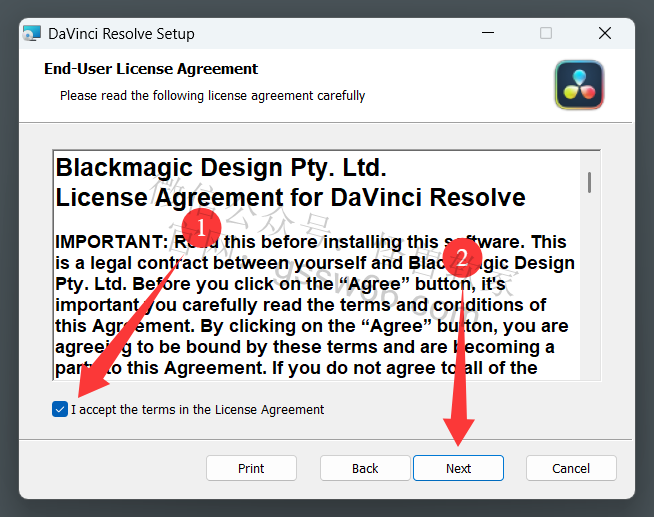Viewport: 654px width, 517px height.
Task: Click the 'DaVinci Resolve Setup' window title
Action: pyautogui.click(x=121, y=34)
